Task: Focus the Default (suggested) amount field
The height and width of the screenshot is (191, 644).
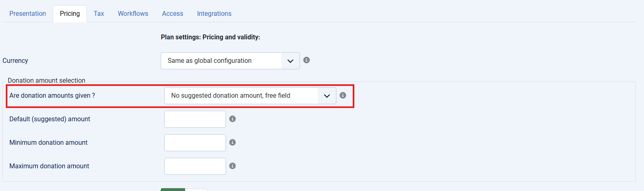Action: click(195, 119)
